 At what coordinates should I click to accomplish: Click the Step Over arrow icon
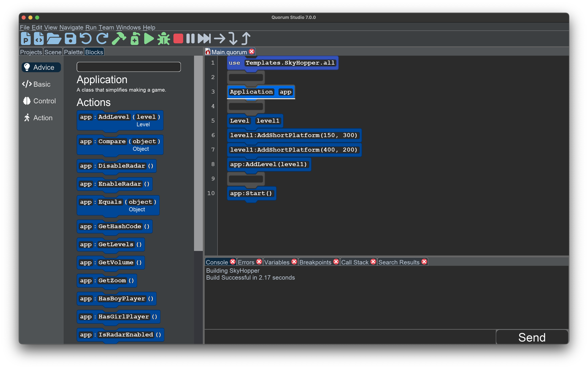coord(219,38)
